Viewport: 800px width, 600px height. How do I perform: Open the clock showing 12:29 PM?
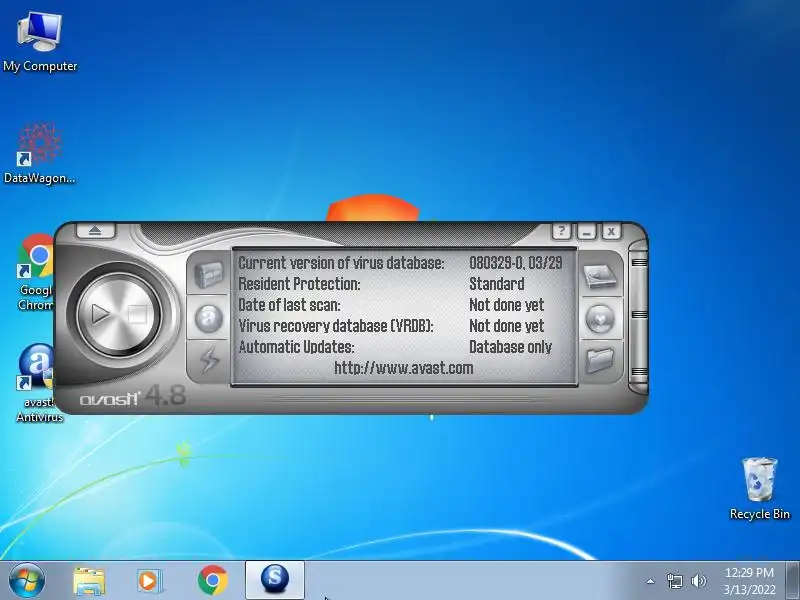pos(749,581)
